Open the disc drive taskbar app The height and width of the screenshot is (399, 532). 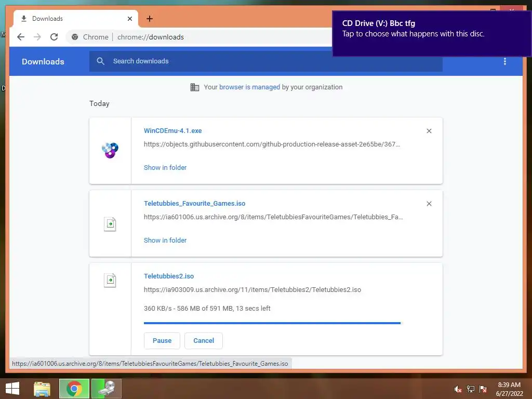click(107, 389)
